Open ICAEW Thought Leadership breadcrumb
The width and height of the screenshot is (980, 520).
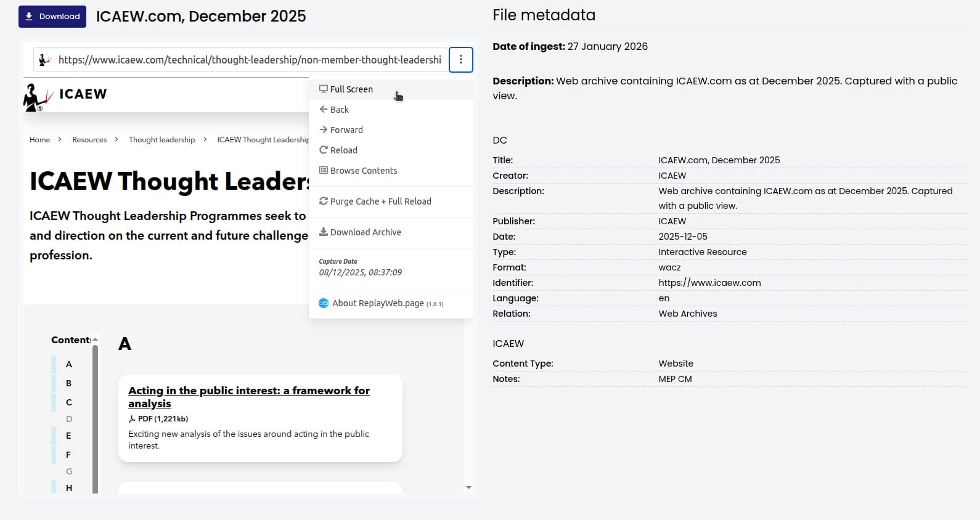tap(263, 140)
